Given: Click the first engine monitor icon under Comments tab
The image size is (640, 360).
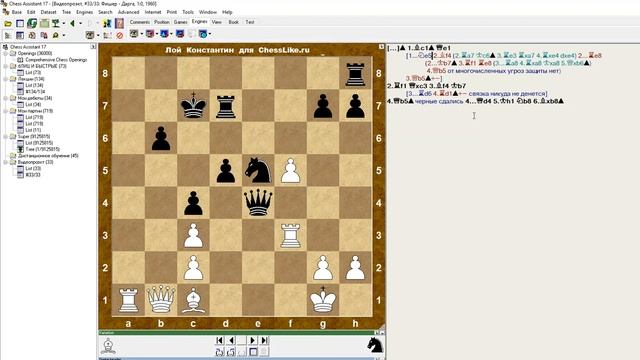Looking at the screenshot, I should click(x=133, y=34).
